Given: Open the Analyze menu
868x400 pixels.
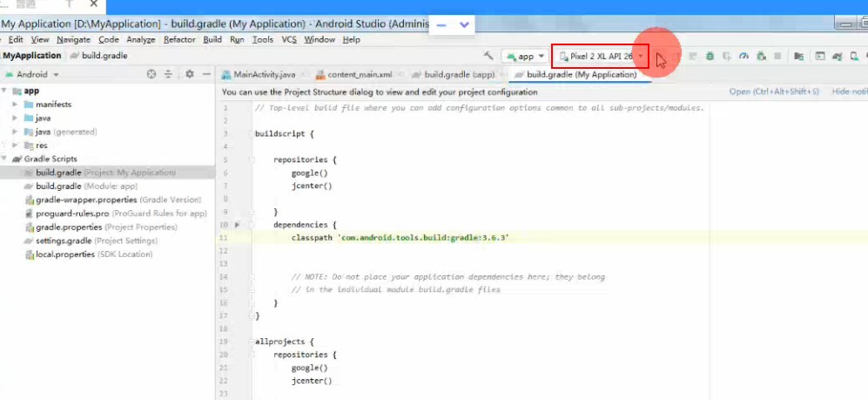Looking at the screenshot, I should 141,40.
